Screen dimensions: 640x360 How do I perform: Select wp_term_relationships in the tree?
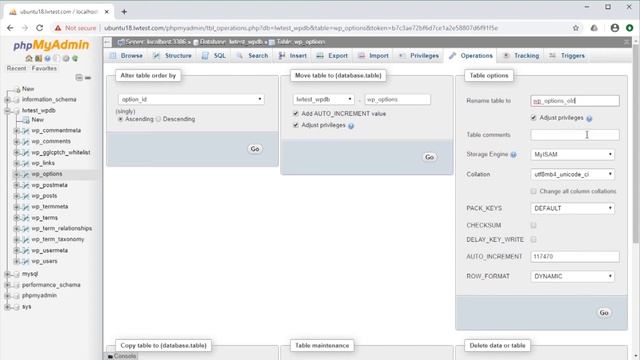(62, 229)
